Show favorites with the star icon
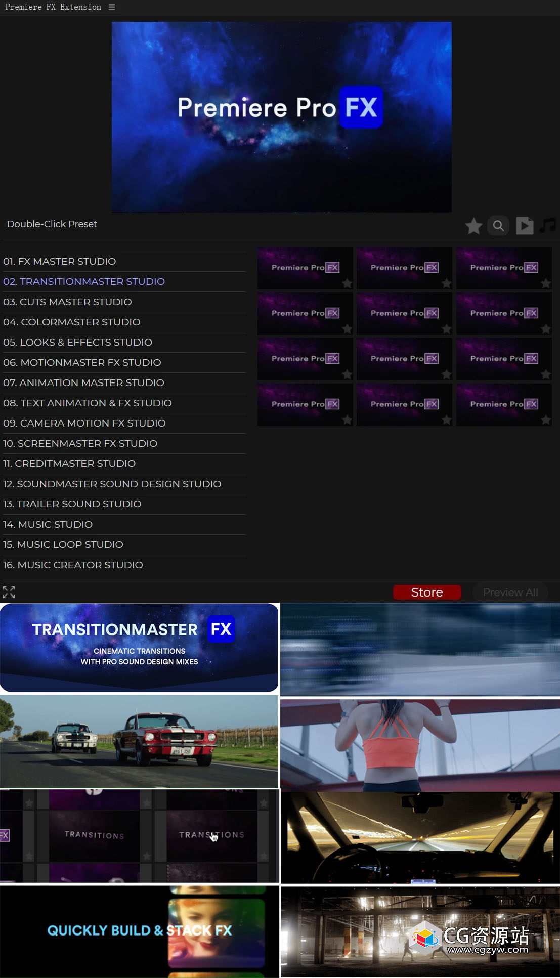The image size is (560, 978). click(x=474, y=226)
